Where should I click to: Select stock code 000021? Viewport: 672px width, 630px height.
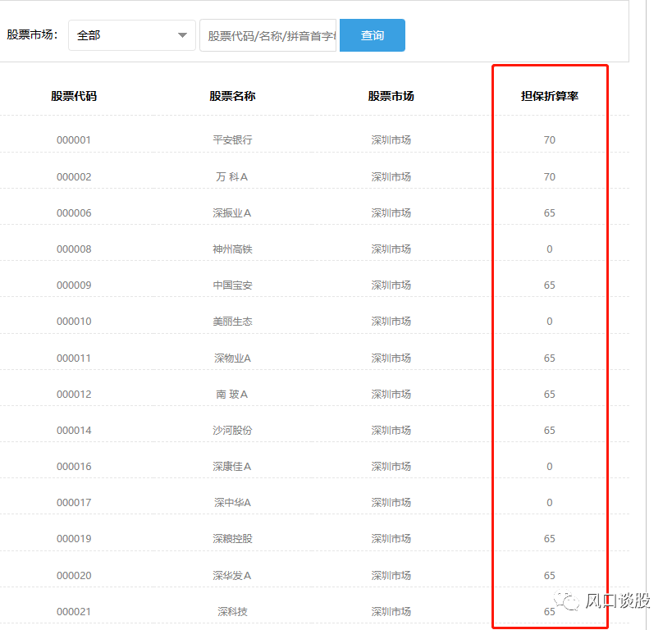coord(74,611)
